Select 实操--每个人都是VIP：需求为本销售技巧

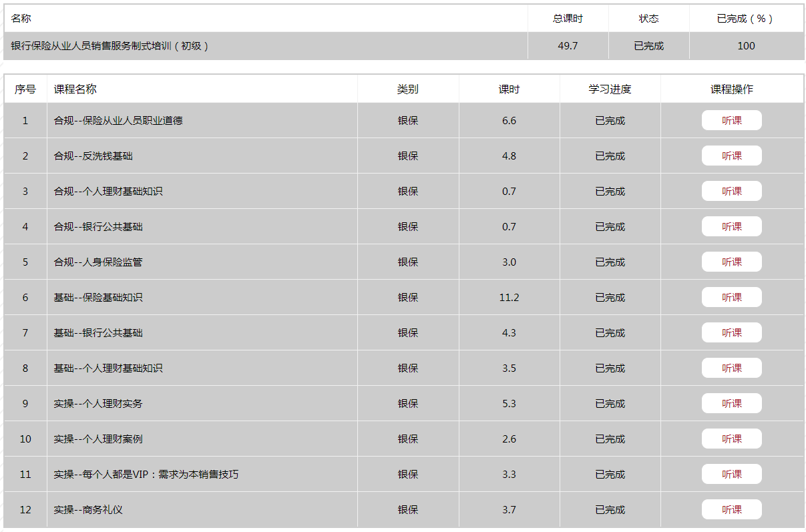coord(146,475)
